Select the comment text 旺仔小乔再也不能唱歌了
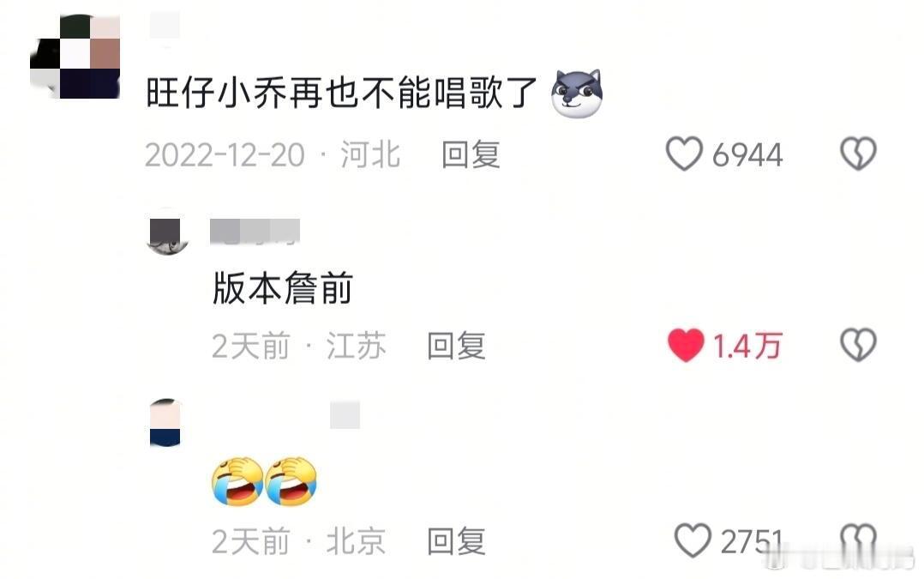924x579 pixels. coord(341,93)
